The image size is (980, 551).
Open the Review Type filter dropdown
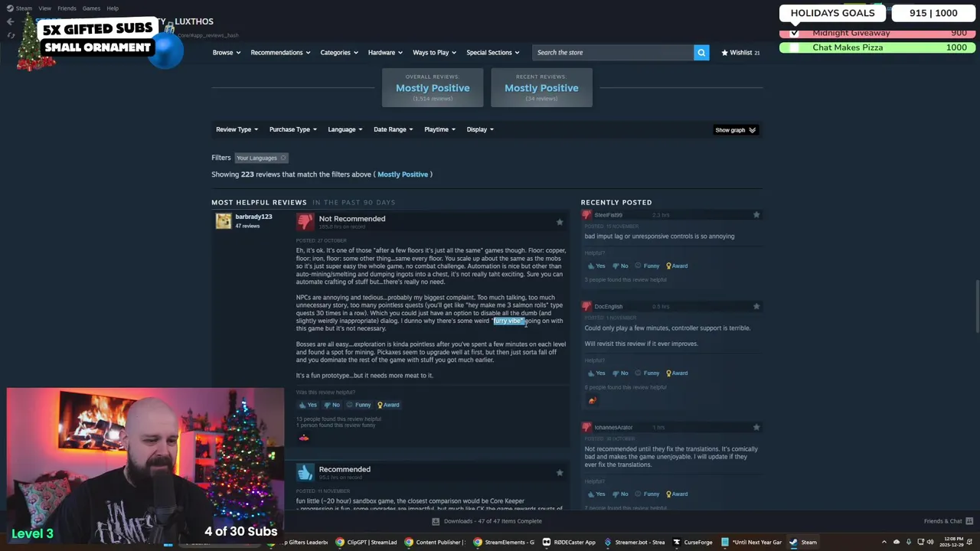[x=237, y=129]
